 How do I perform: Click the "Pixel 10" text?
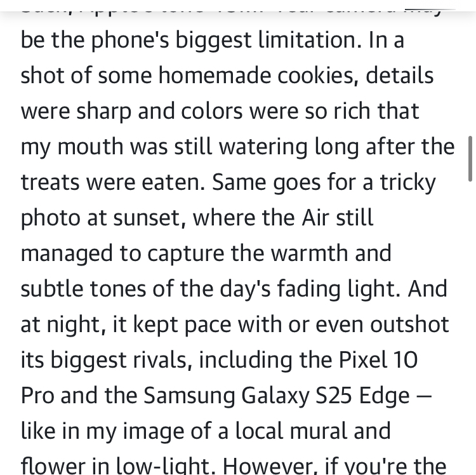(378, 360)
